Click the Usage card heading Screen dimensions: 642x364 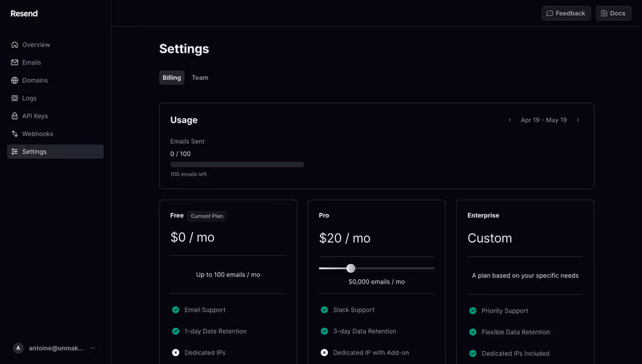click(184, 120)
